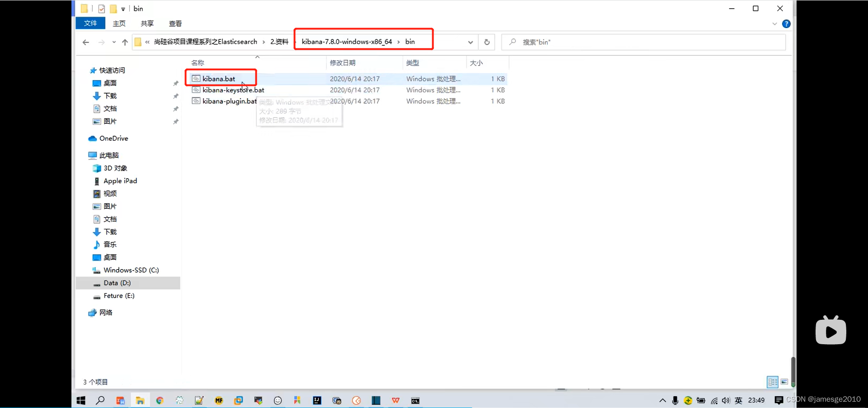Go back with the back arrow

(x=86, y=42)
